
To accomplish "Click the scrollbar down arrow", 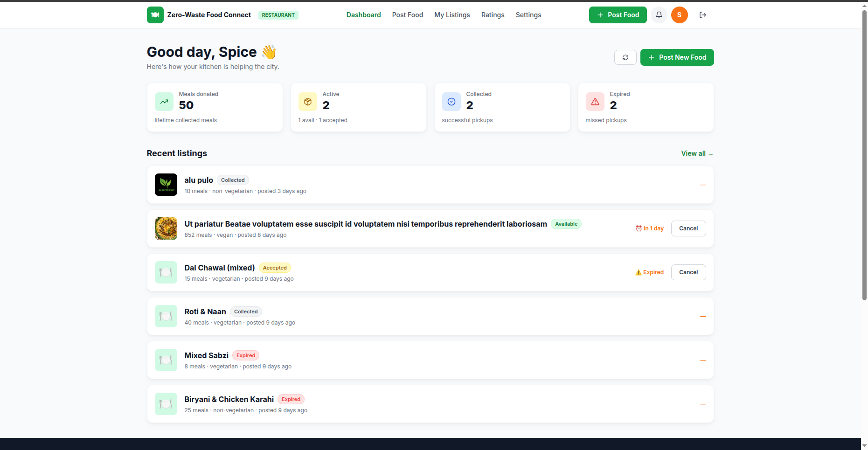I will 864,446.
